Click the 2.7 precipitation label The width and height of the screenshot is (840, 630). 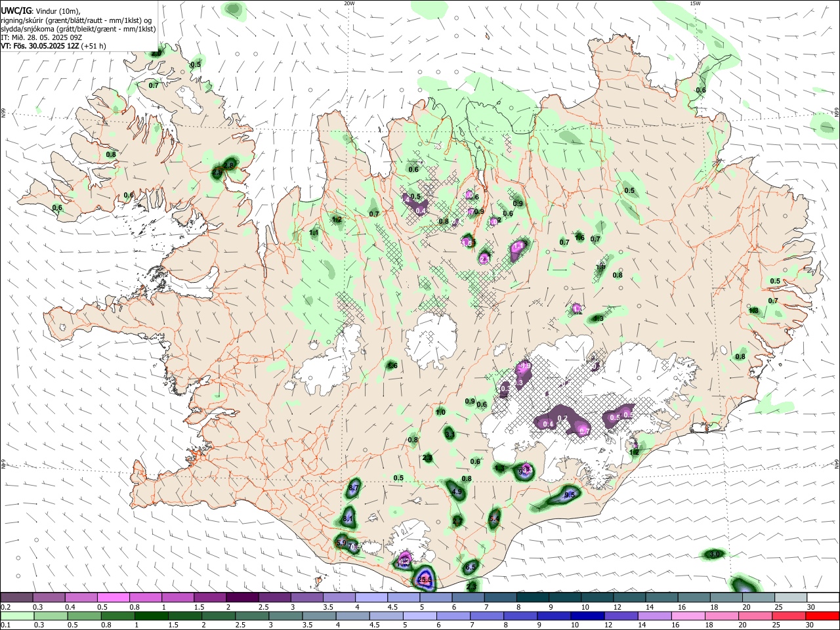[457, 521]
